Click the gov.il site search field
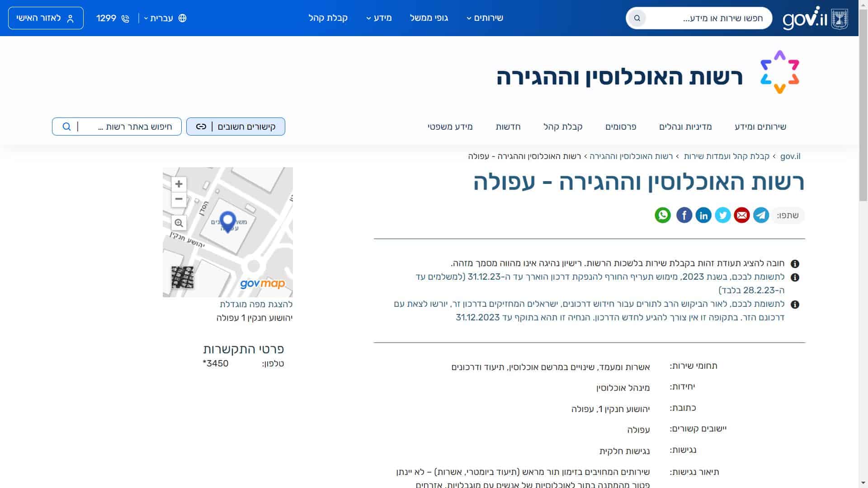The height and width of the screenshot is (488, 868). [705, 18]
